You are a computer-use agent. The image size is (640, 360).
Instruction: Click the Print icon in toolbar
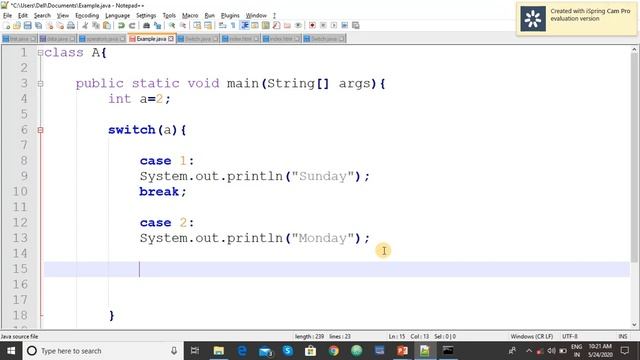tap(71, 25)
